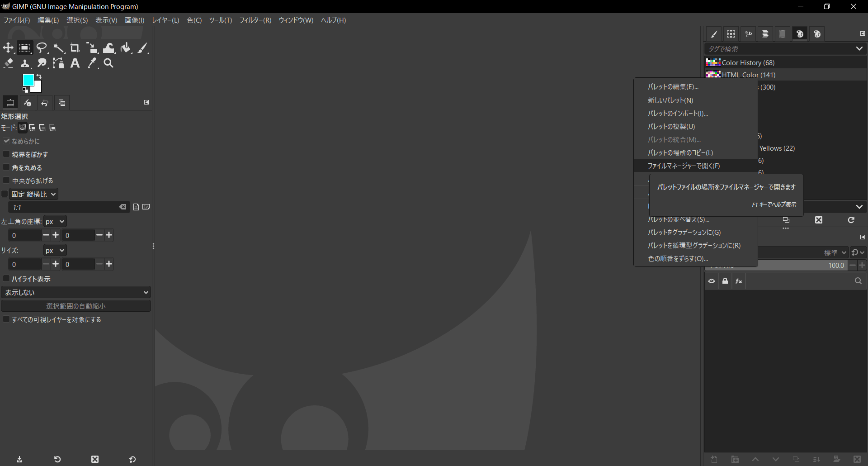Image resolution: width=868 pixels, height=466 pixels.
Task: Set selection mode to Add
Action: [32, 128]
